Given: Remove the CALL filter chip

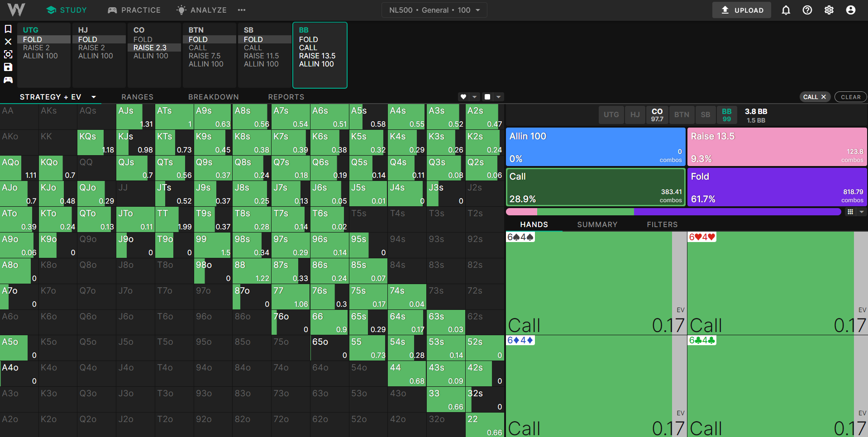Looking at the screenshot, I should [824, 97].
